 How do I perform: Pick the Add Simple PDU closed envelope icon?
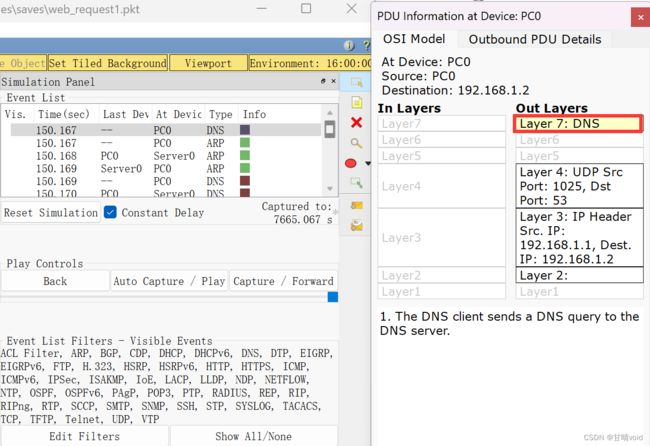[357, 205]
